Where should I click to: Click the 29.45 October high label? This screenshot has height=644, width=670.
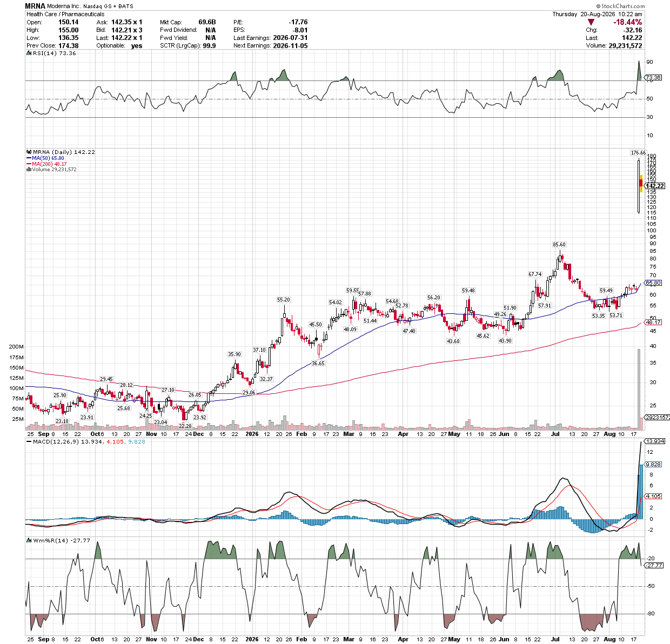[x=106, y=379]
